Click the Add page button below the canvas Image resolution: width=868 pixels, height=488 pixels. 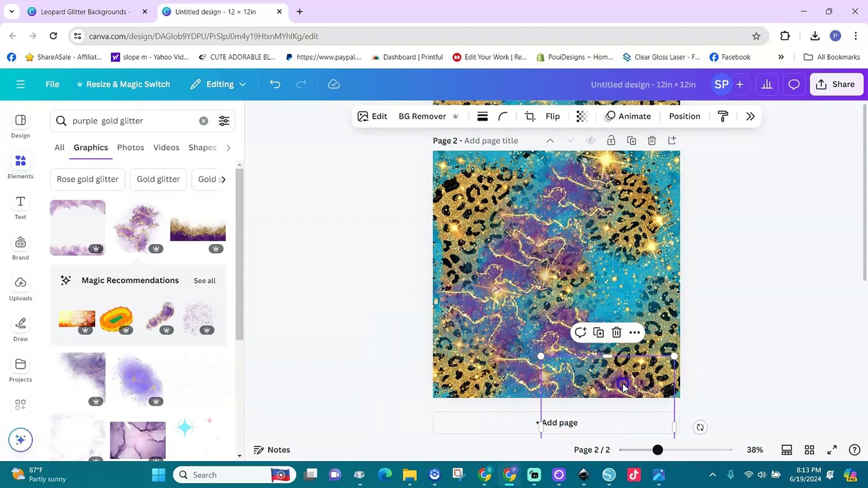pos(556,422)
